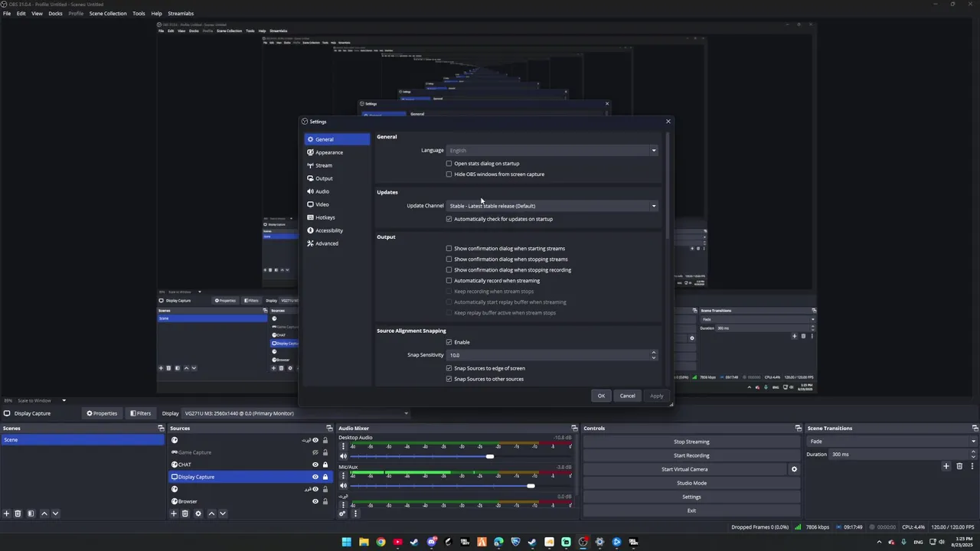Pop out the Scenes dock icon
Image resolution: width=980 pixels, height=551 pixels.
pos(161,428)
